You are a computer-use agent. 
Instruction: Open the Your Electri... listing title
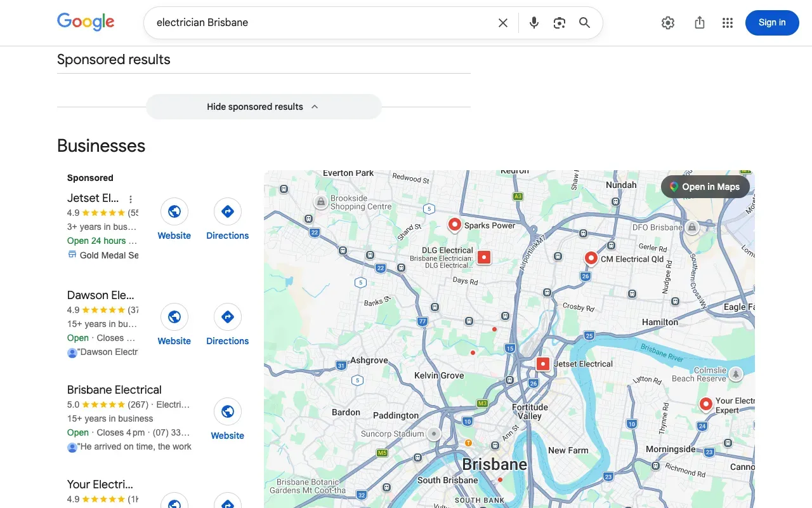point(100,485)
